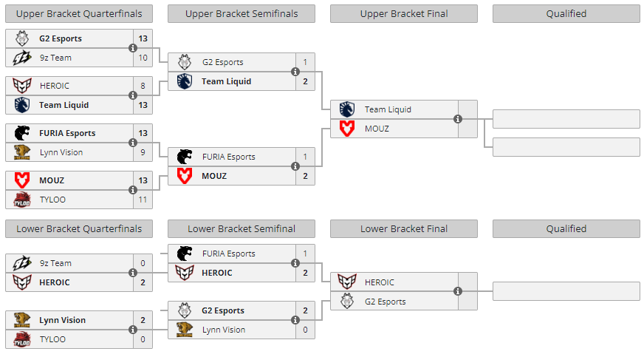Click the first empty upper bracket Qualified slot

pyautogui.click(x=566, y=119)
